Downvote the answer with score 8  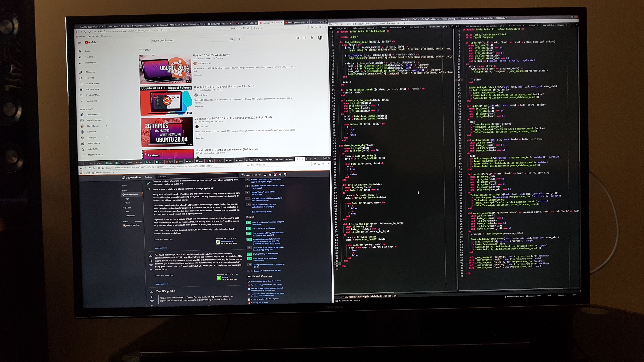click(152, 301)
